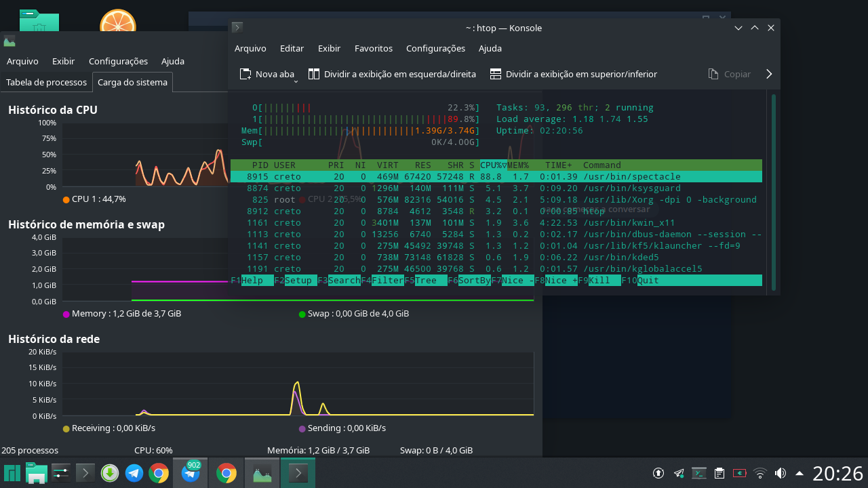
Task: Open Konsole's Configurações menu
Action: [435, 49]
